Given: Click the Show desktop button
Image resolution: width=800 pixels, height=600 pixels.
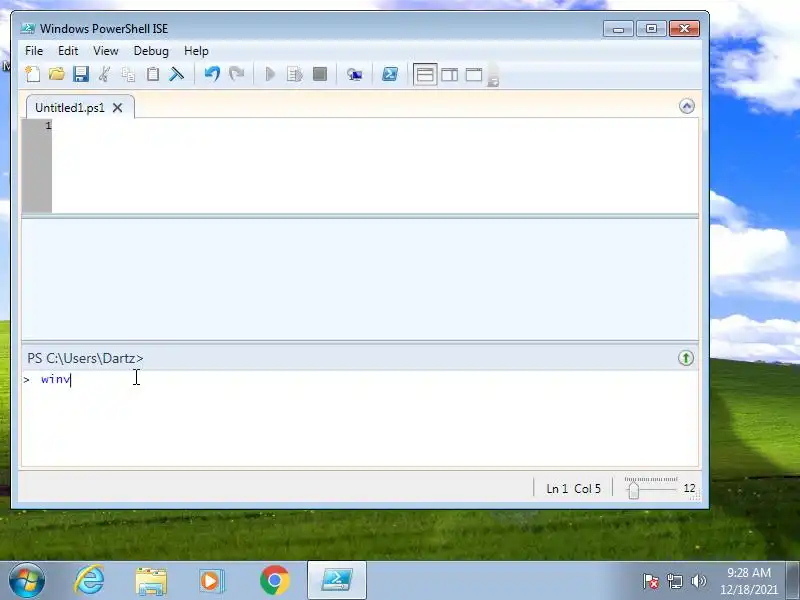Looking at the screenshot, I should [x=793, y=581].
